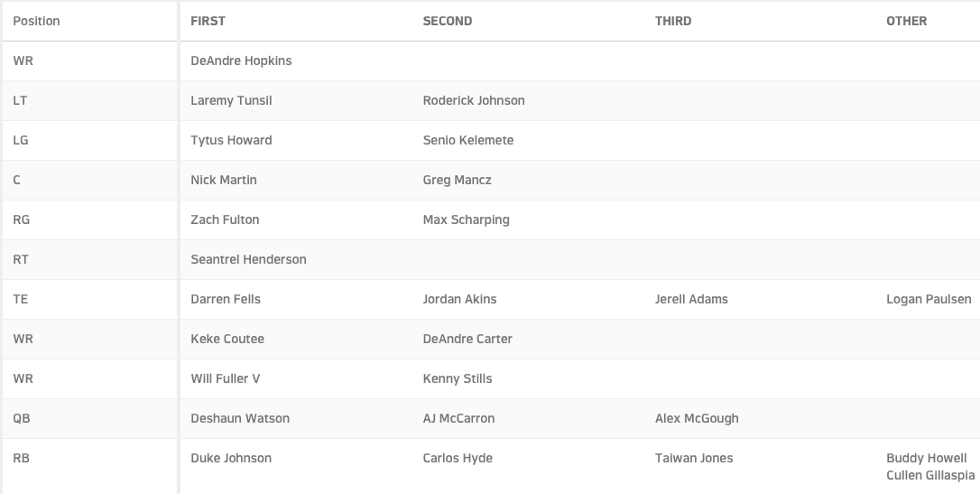Click the FIRST column header
The height and width of the screenshot is (494, 980).
[x=208, y=21]
